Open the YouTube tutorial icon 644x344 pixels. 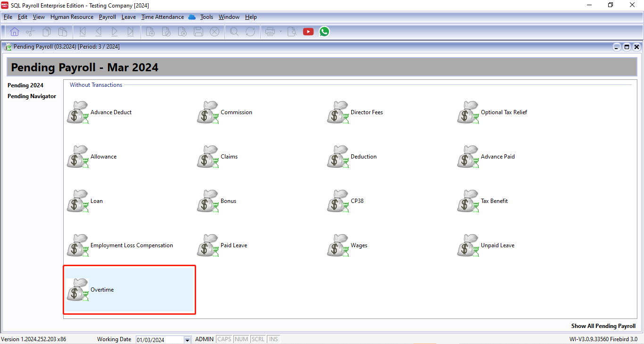pyautogui.click(x=308, y=32)
